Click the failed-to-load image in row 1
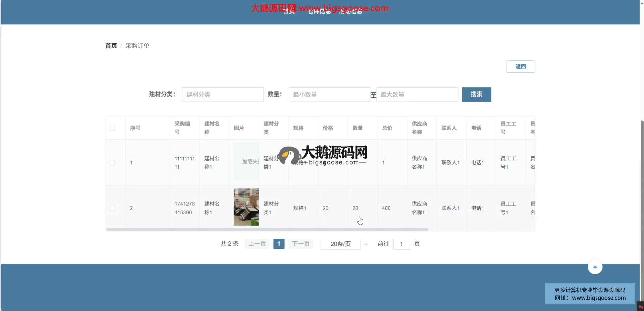This screenshot has height=311, width=644. click(246, 162)
